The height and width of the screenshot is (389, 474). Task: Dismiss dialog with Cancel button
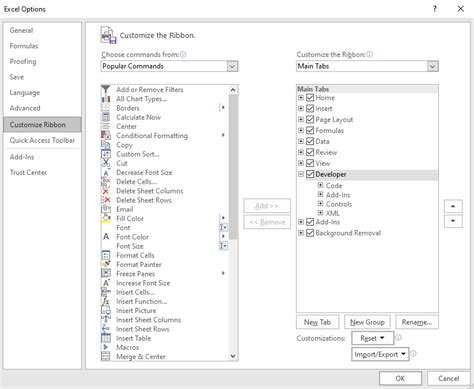coord(449,378)
